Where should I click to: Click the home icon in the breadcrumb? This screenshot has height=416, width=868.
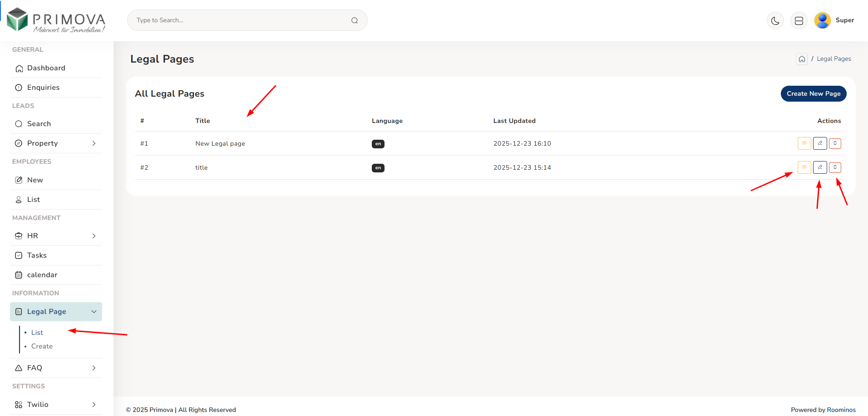coord(802,59)
